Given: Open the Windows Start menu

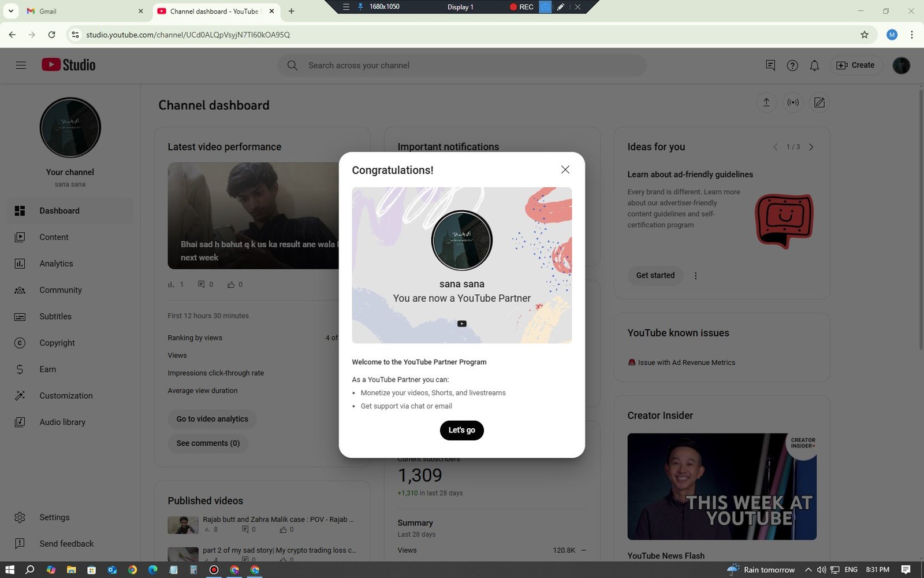Looking at the screenshot, I should tap(9, 570).
